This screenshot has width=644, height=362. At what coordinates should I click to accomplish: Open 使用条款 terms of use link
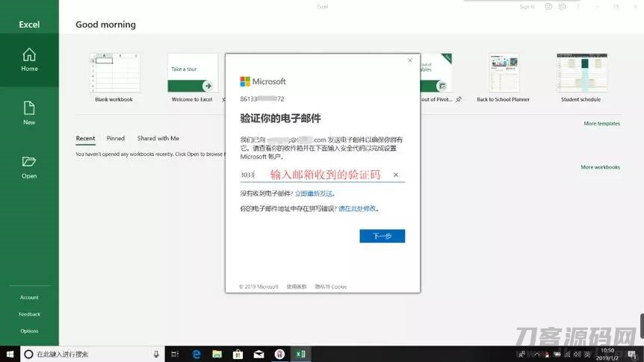(297, 287)
